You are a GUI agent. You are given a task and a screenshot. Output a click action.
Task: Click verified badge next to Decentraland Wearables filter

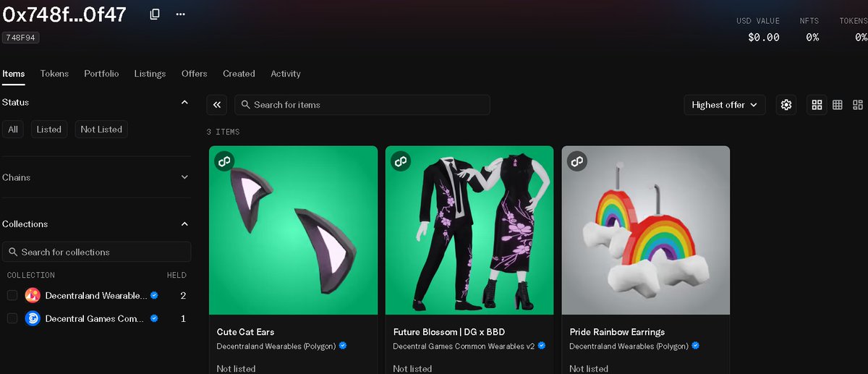coord(154,295)
